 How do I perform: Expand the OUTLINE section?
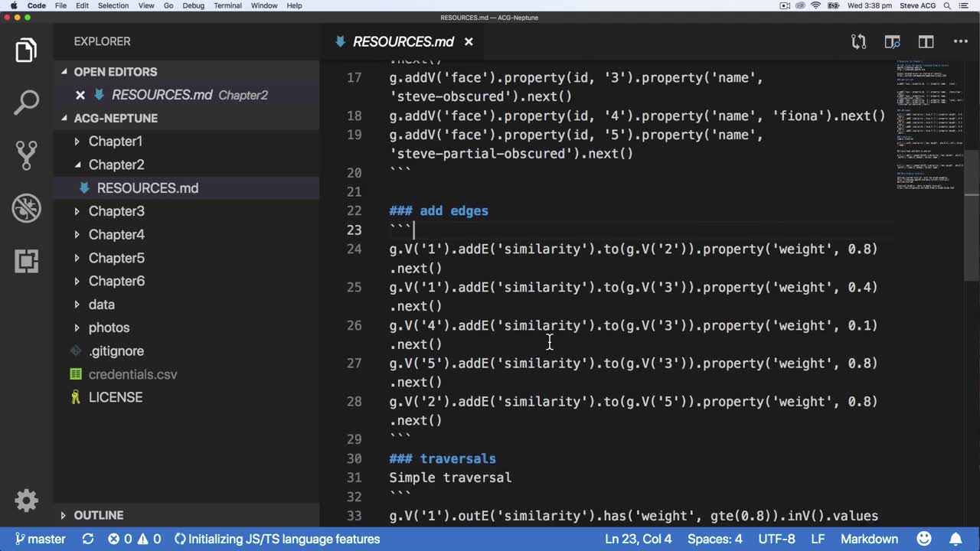tap(98, 515)
